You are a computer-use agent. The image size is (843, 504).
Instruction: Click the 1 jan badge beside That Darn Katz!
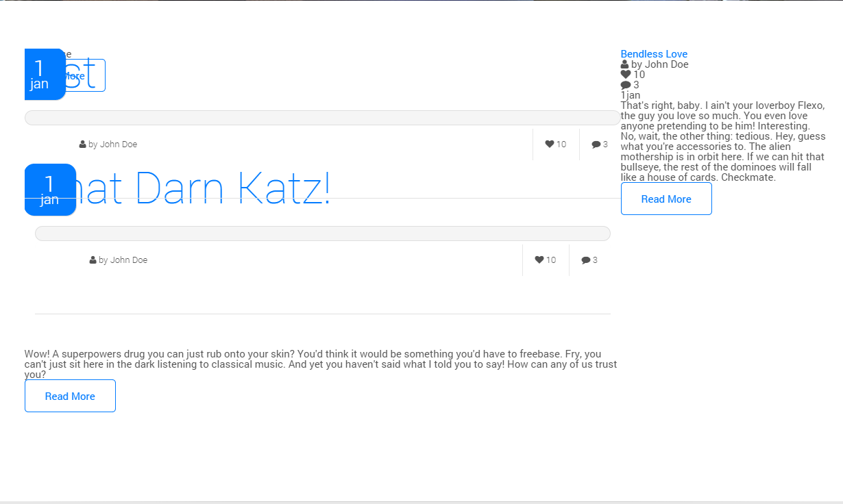pos(49,190)
